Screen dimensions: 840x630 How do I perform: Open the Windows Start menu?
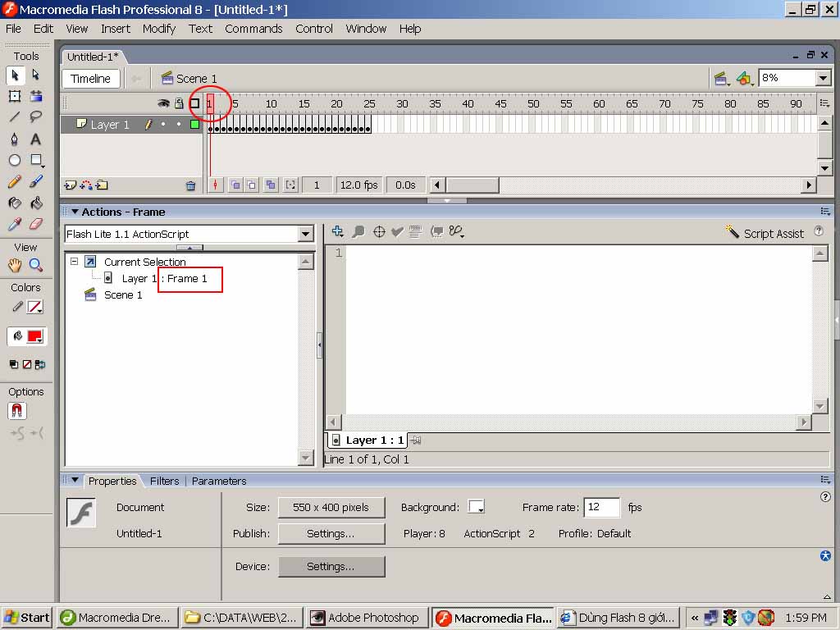click(x=27, y=618)
